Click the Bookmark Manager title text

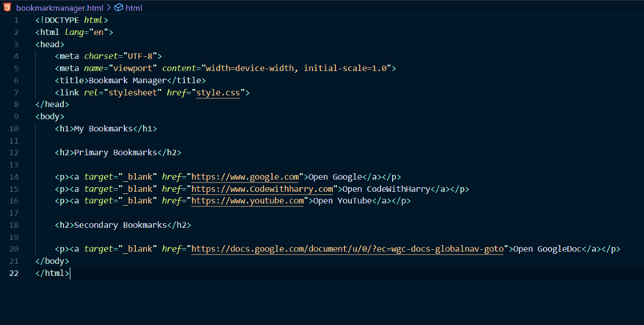[x=128, y=81]
